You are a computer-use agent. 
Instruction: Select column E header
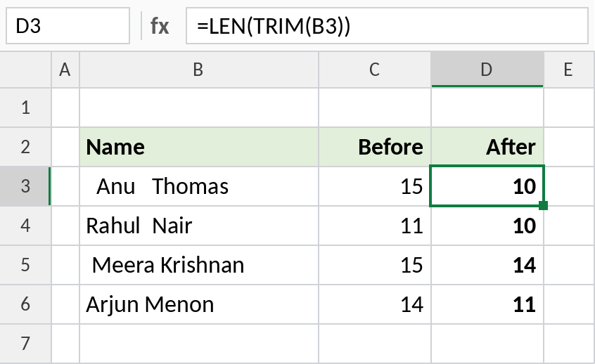pyautogui.click(x=569, y=70)
